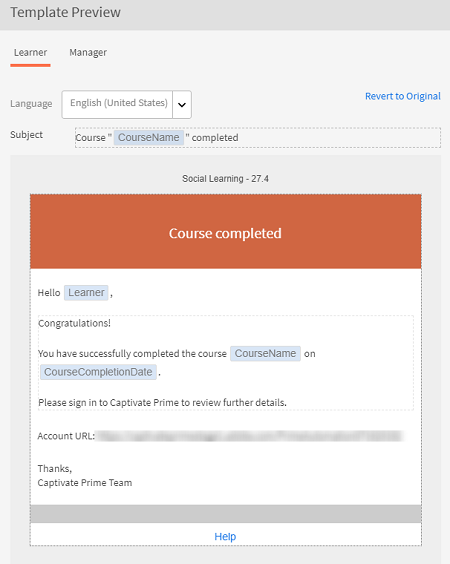Click the Course completed orange banner
The height and width of the screenshot is (564, 450).
pos(226,232)
